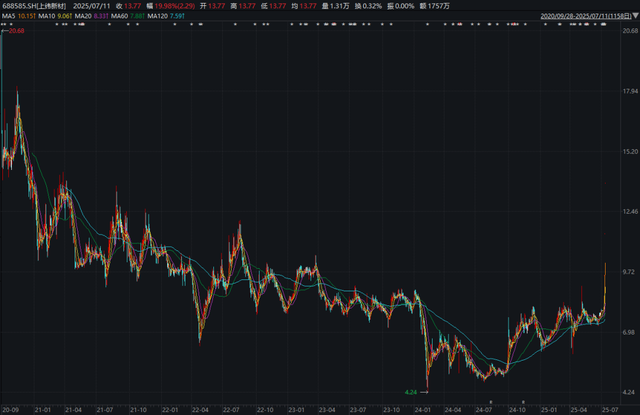Click the bottom event marker near 24-07
Image resolution: width=640 pixels, height=415 pixels.
click(x=491, y=402)
